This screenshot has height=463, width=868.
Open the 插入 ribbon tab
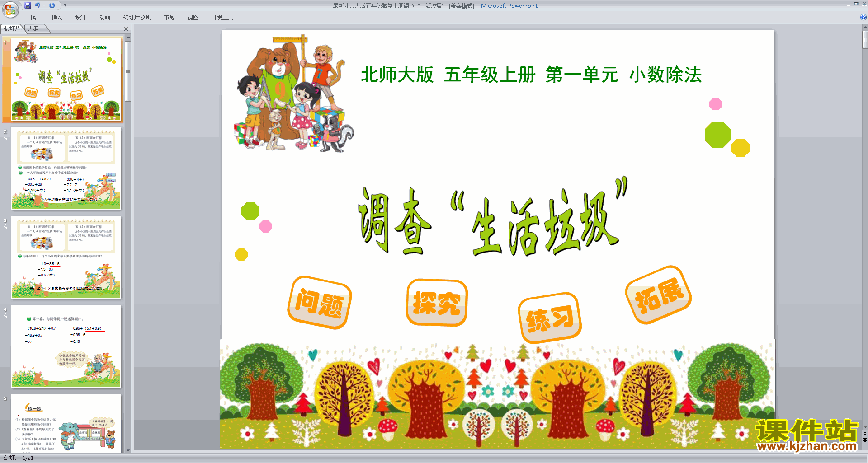tap(57, 18)
